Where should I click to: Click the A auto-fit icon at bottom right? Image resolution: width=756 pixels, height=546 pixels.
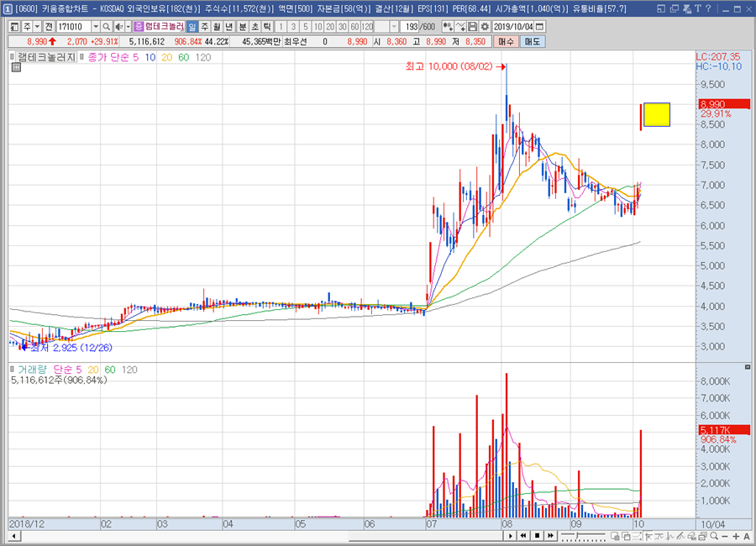[x=747, y=537]
